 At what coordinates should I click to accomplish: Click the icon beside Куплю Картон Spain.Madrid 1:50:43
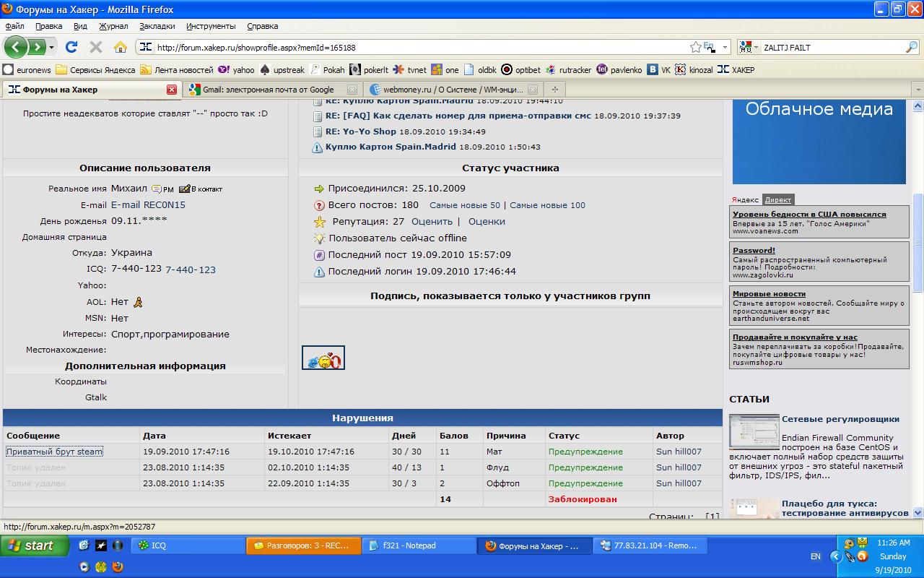click(318, 147)
